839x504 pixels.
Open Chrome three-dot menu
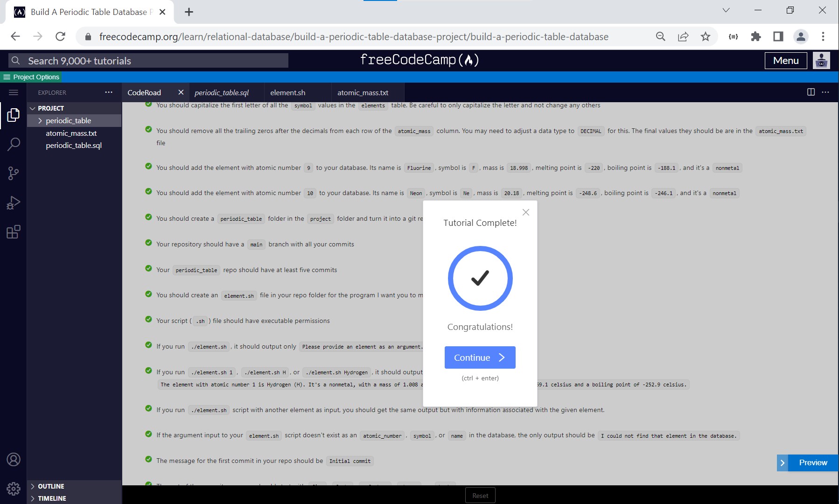point(823,36)
